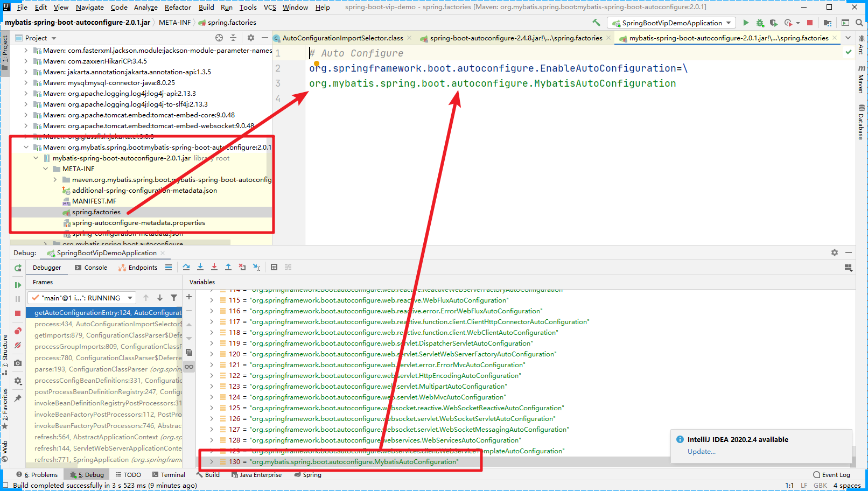This screenshot has width=868, height=491.
Task: Toggle pin tab icon in Debug sidebar
Action: click(x=18, y=398)
